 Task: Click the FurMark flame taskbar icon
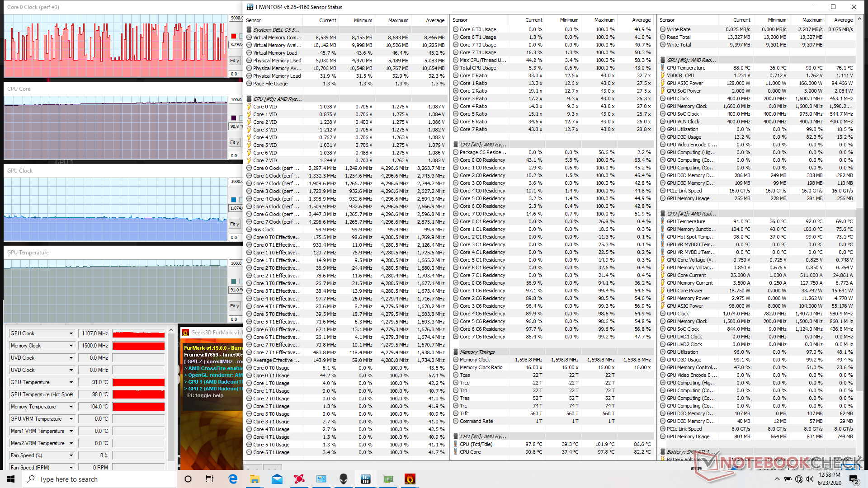point(410,479)
